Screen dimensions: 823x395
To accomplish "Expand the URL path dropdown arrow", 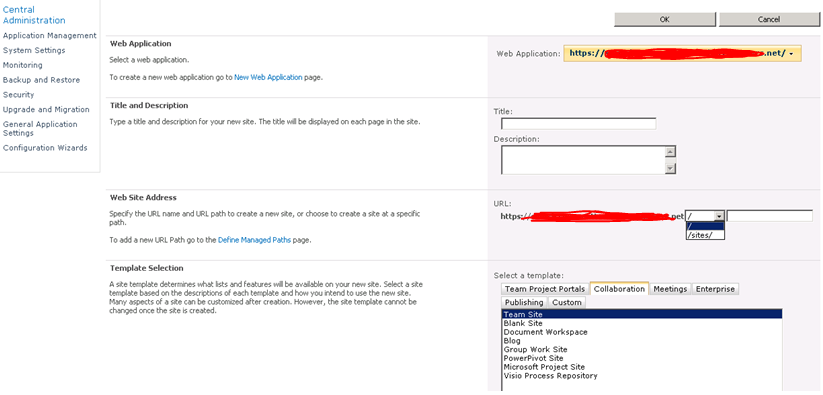I will pyautogui.click(x=720, y=216).
